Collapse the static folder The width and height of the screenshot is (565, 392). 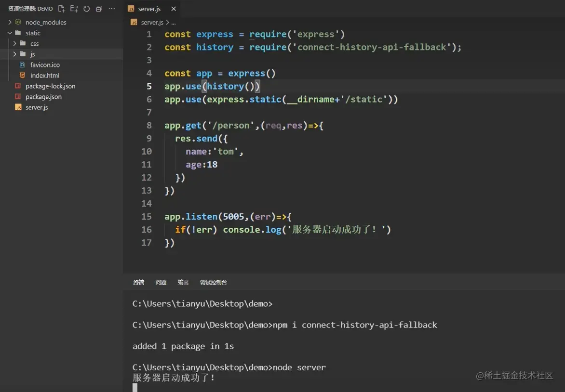(x=10, y=33)
